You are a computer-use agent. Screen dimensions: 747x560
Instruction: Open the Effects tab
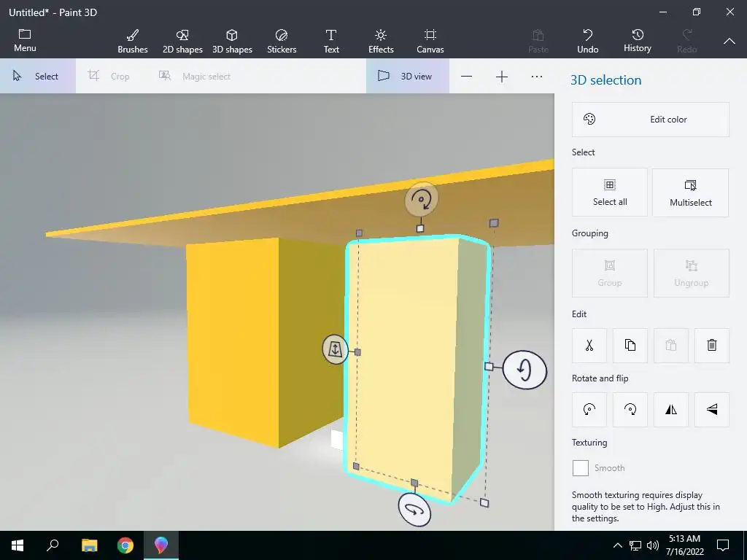(x=381, y=41)
